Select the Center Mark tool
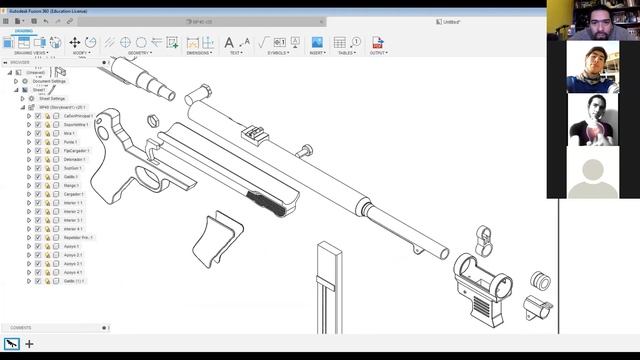This screenshot has width=640, height=360. click(x=125, y=42)
